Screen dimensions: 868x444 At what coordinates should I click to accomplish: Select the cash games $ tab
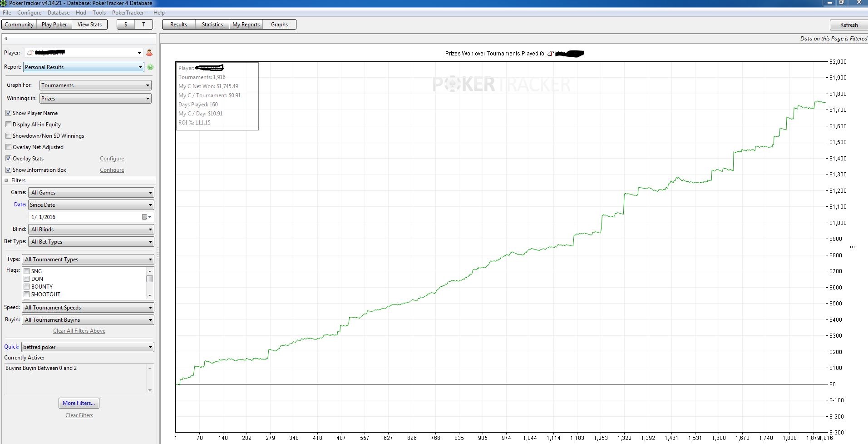126,25
